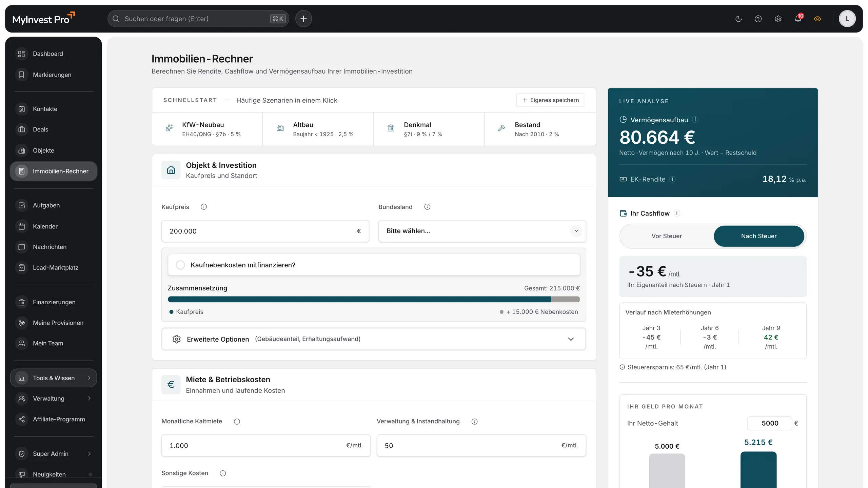
Task: Show EK-Rendite info icon
Action: click(673, 179)
